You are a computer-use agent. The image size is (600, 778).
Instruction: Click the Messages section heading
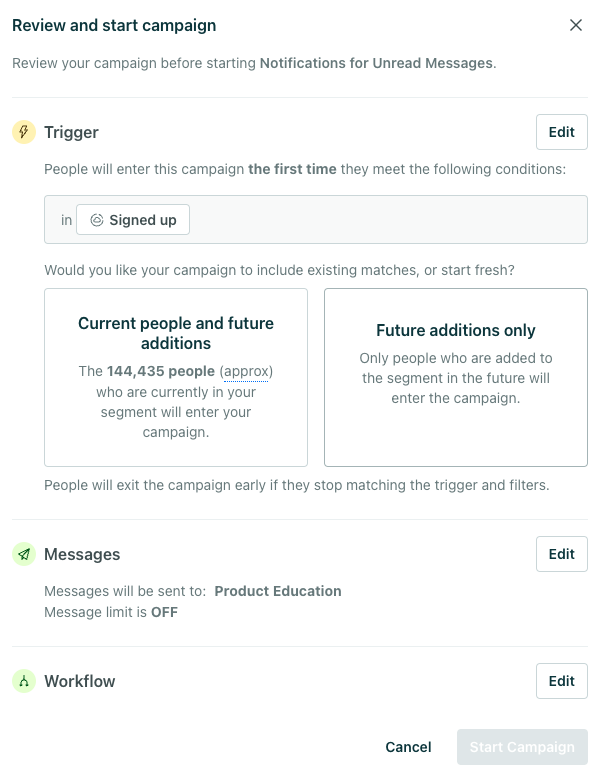(82, 554)
